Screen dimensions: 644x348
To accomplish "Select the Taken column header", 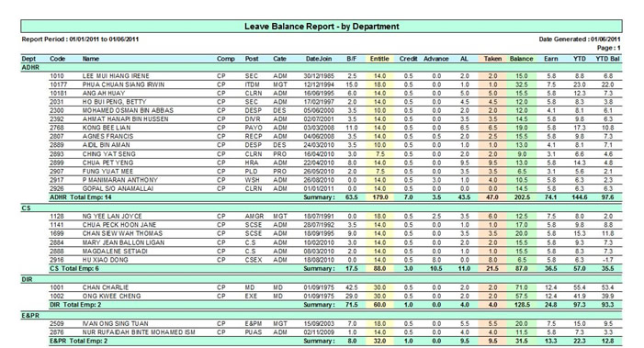I will click(x=492, y=59).
